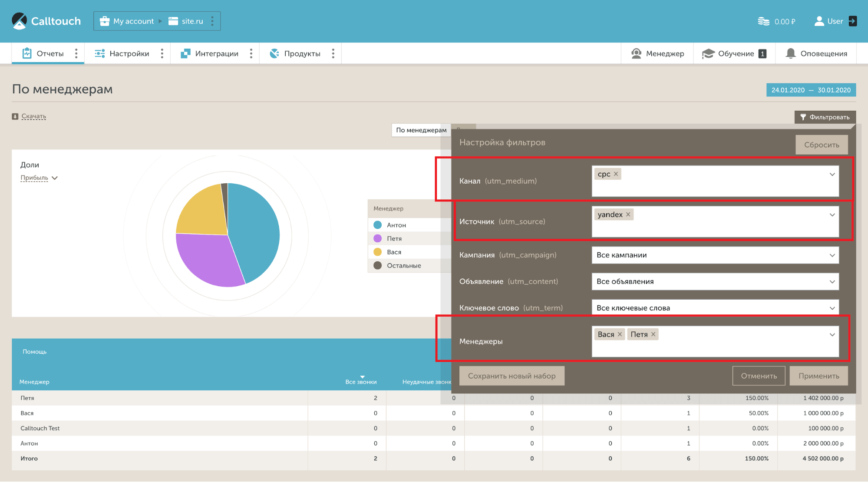The width and height of the screenshot is (868, 482).
Task: Sort table by Все звонки column
Action: (x=361, y=382)
